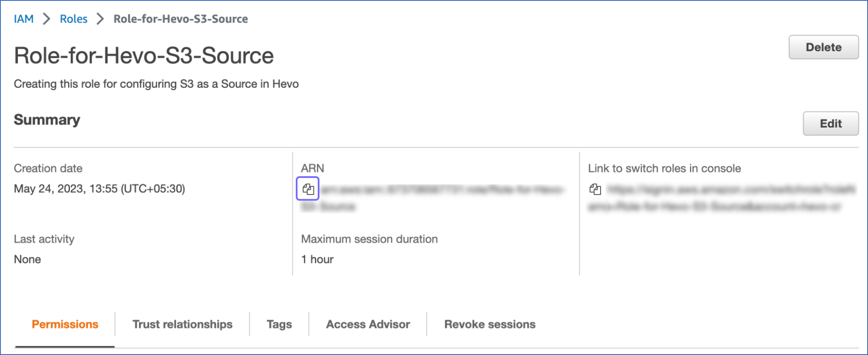Open the Tags tab
The image size is (868, 355).
(279, 324)
